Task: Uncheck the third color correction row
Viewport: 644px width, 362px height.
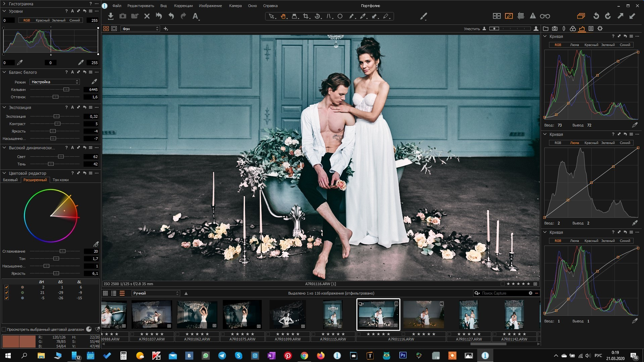Action: click(6, 298)
